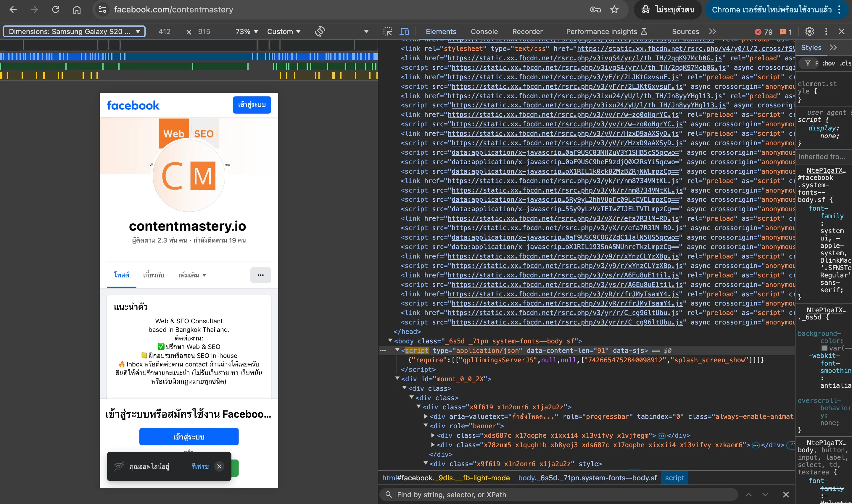
Task: Select html#facebook breadcrumb item
Action: coord(446,478)
